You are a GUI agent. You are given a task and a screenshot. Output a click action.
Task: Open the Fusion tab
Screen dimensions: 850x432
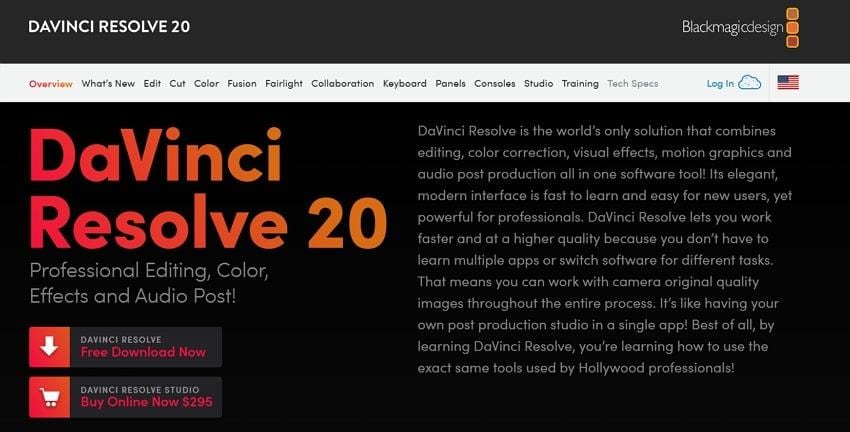pos(242,83)
